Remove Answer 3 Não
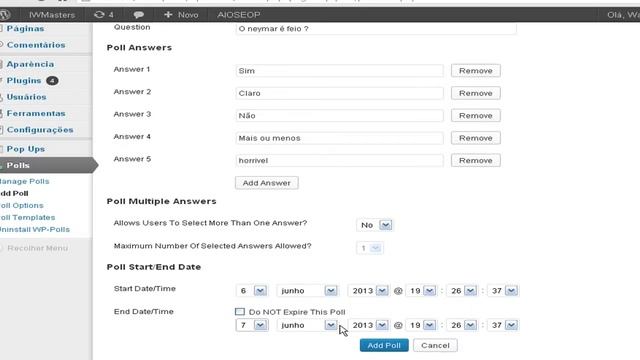This screenshot has width=640, height=360. click(x=476, y=116)
